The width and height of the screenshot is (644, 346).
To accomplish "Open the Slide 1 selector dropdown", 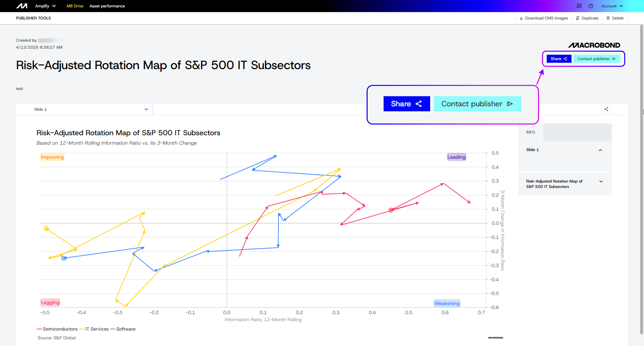I will [x=91, y=109].
